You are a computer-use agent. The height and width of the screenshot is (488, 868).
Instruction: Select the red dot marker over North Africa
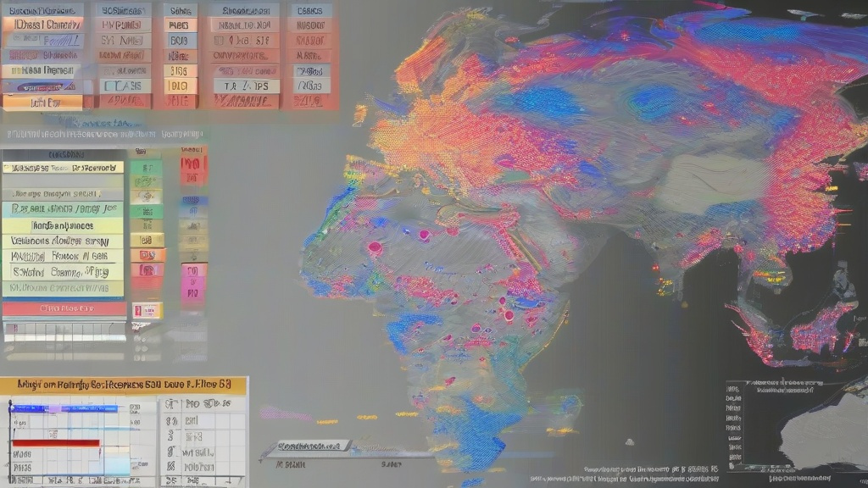(425, 236)
